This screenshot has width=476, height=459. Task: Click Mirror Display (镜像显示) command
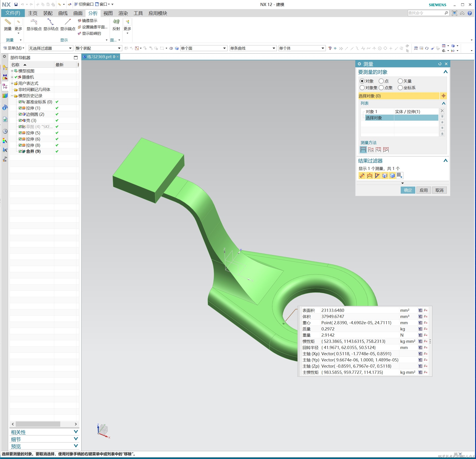click(87, 21)
